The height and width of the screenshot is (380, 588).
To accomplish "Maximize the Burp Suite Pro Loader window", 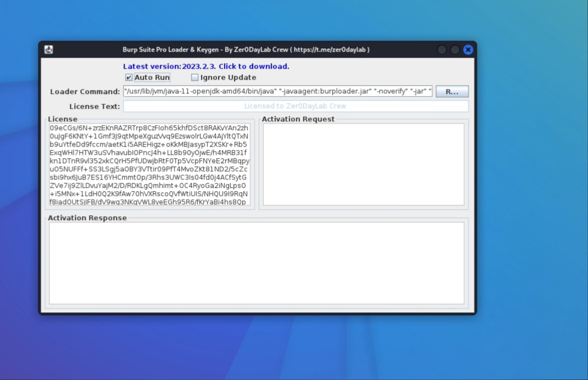I will click(x=455, y=49).
